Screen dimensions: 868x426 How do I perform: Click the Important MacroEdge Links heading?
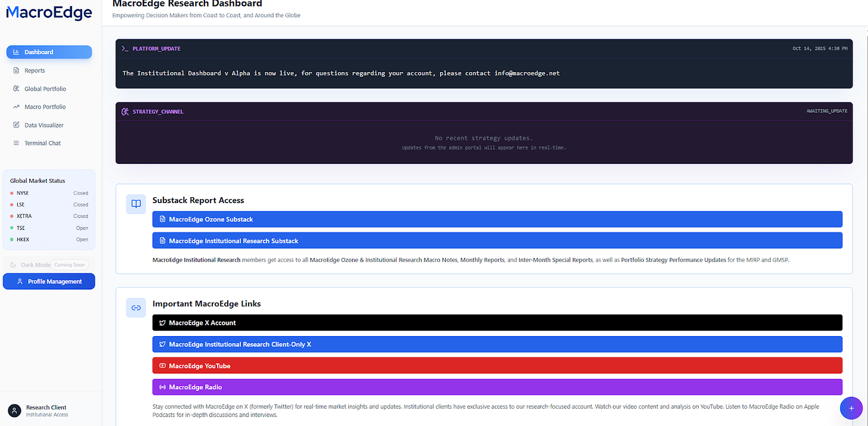pos(207,304)
